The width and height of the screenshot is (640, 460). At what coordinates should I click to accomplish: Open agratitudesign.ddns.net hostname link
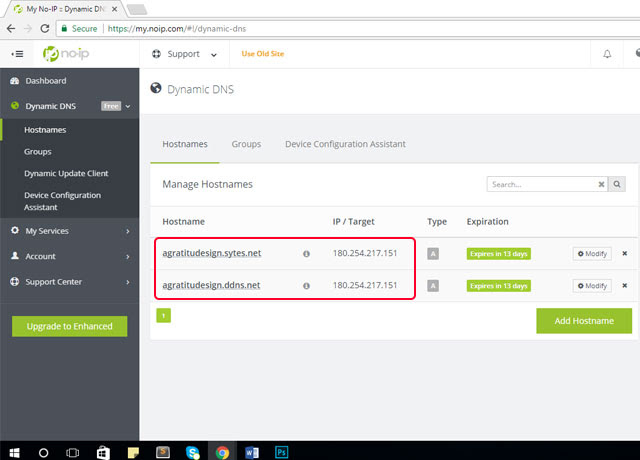tap(211, 285)
